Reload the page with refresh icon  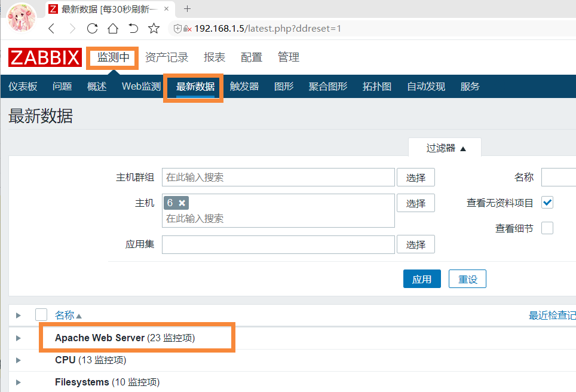click(92, 29)
